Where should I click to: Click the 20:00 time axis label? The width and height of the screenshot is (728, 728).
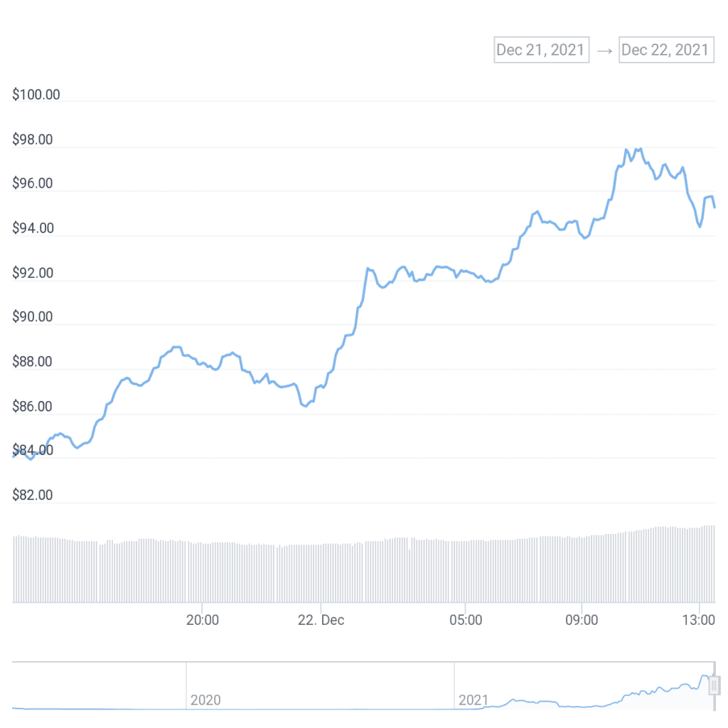coord(202,620)
